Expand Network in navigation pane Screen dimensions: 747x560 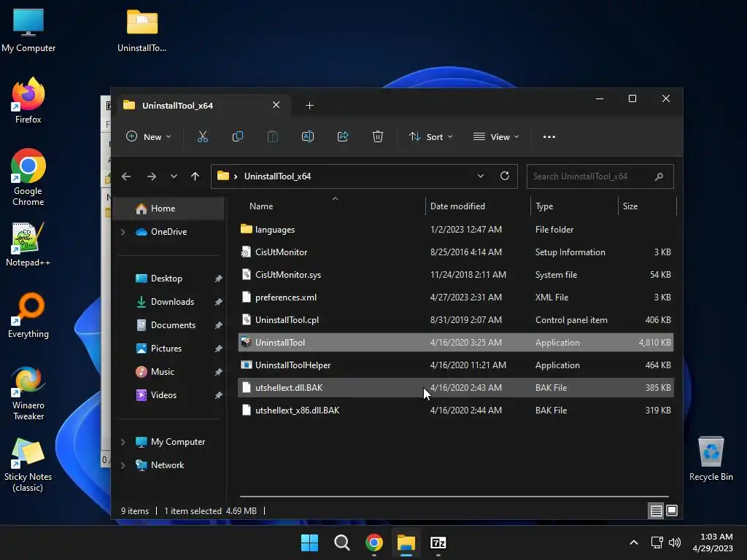tap(123, 465)
